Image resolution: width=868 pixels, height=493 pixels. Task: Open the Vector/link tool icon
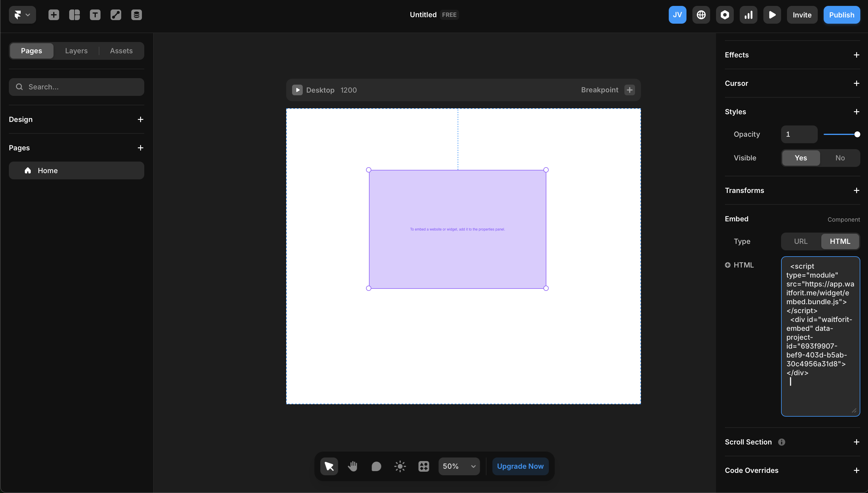point(116,14)
